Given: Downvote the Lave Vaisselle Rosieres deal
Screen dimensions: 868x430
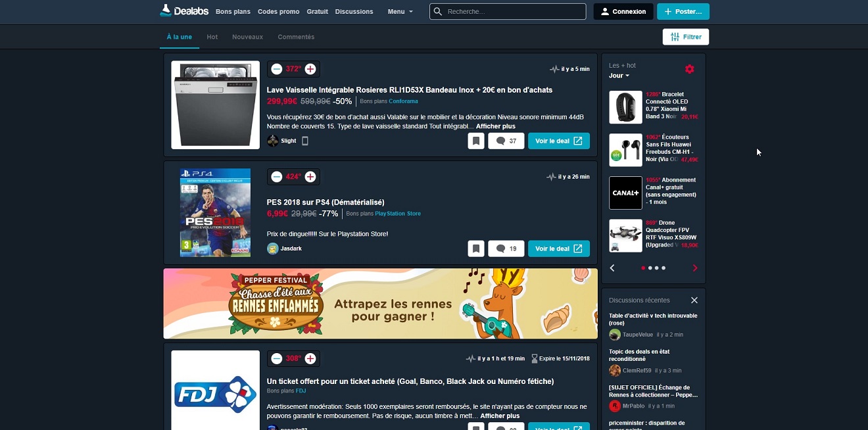Looking at the screenshot, I should coord(277,68).
